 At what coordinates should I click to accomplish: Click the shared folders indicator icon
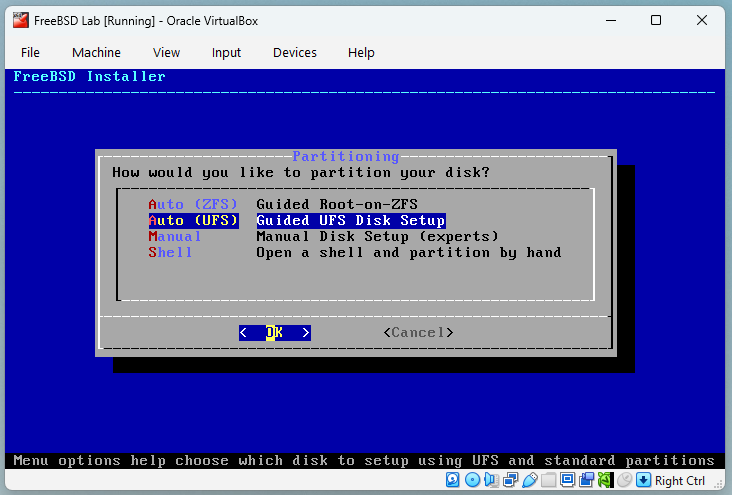tap(549, 480)
